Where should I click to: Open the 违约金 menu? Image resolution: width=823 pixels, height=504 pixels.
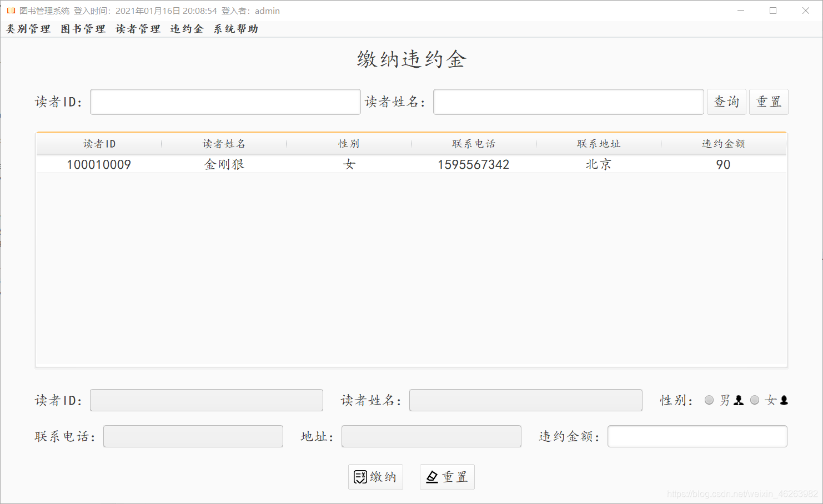tap(187, 29)
